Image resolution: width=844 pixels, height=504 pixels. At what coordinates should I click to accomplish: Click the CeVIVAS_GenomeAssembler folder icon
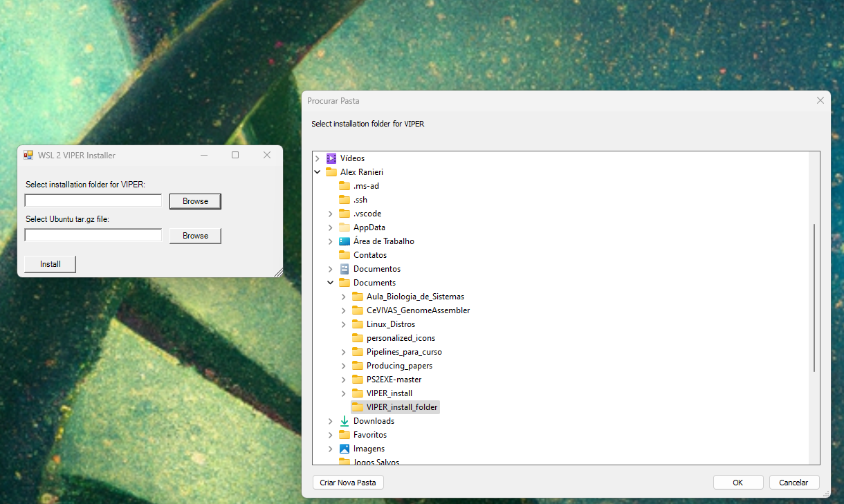[x=357, y=310]
